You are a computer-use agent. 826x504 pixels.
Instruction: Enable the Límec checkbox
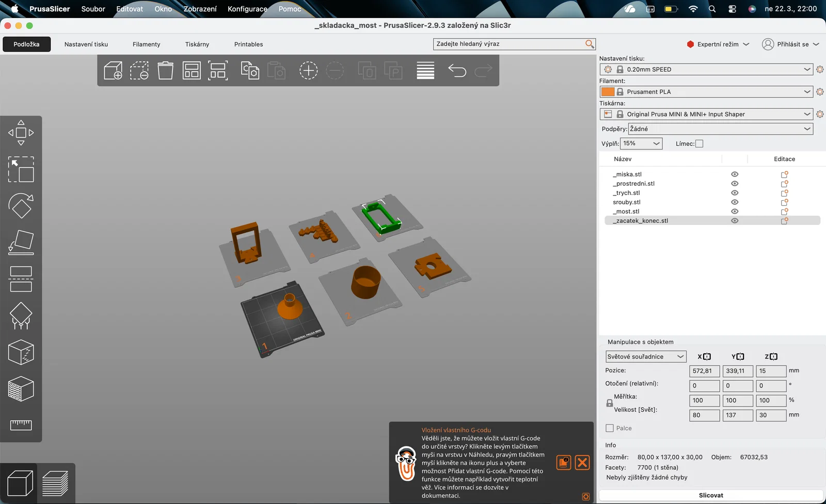(x=700, y=144)
